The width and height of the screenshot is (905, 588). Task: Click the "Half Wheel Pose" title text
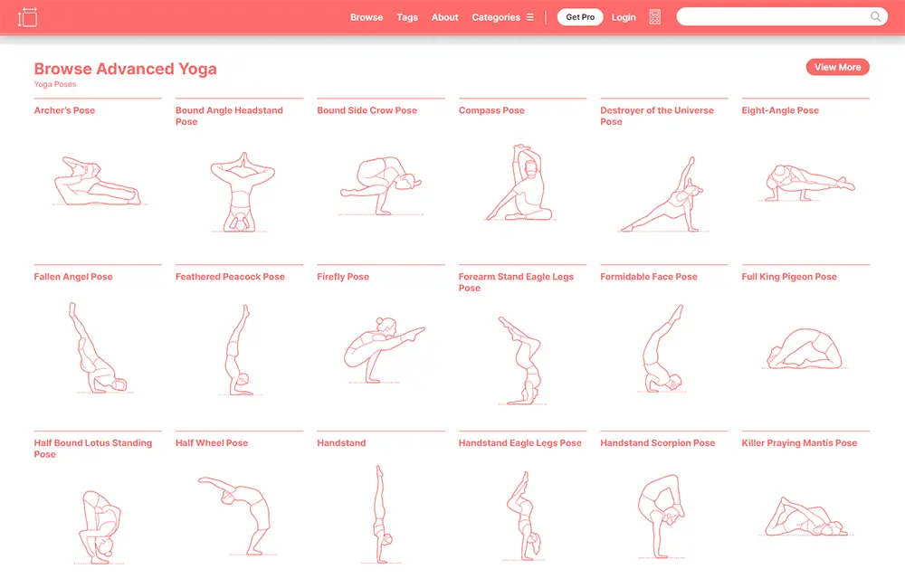click(x=212, y=442)
